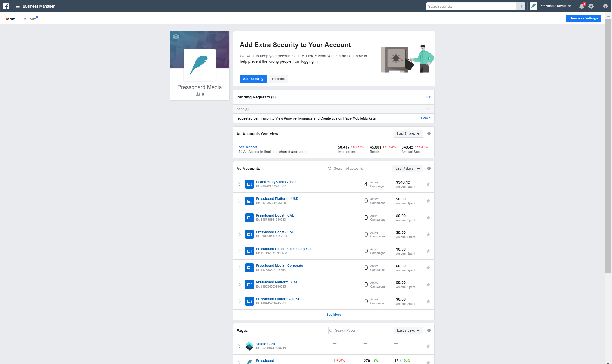Favorite the Hearst StoryStudio - USD account star

click(428, 184)
